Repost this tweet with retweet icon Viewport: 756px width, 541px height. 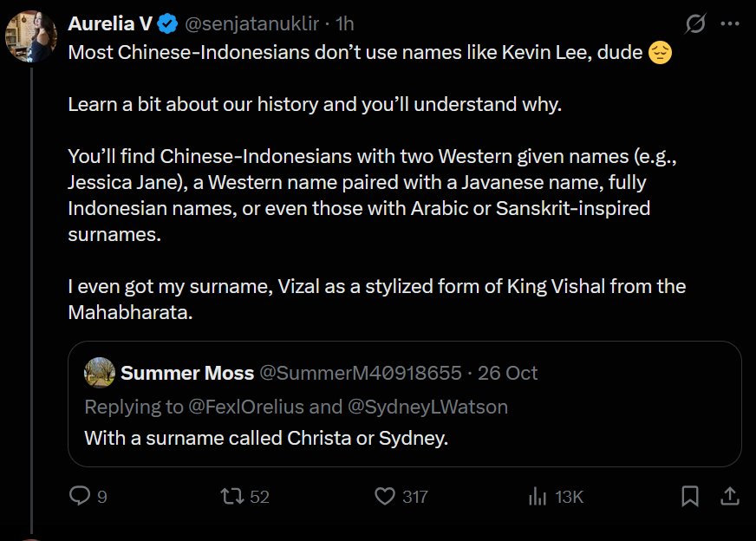click(x=231, y=496)
